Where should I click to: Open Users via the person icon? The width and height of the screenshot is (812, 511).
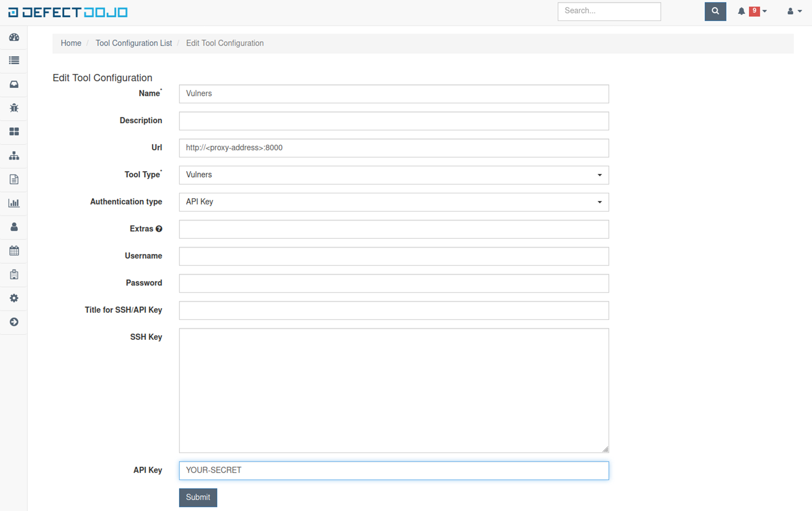[x=13, y=227]
